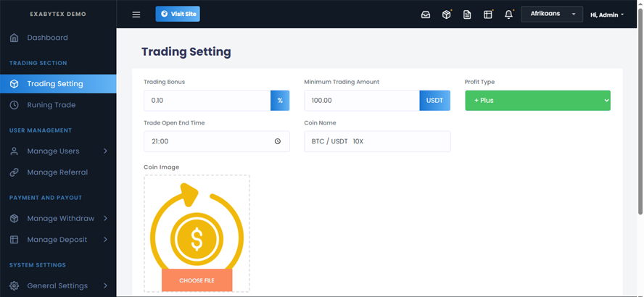Click the USER MANAGEMENT sidebar heading
Screen dimensions: 644x297
point(41,130)
